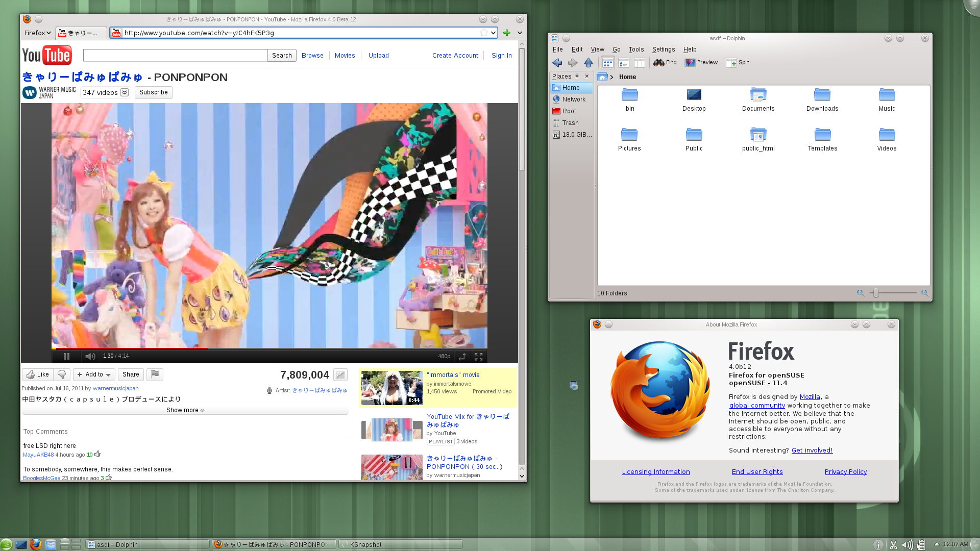Open the Tools menu in Dolphin
980x551 pixels.
tap(636, 49)
